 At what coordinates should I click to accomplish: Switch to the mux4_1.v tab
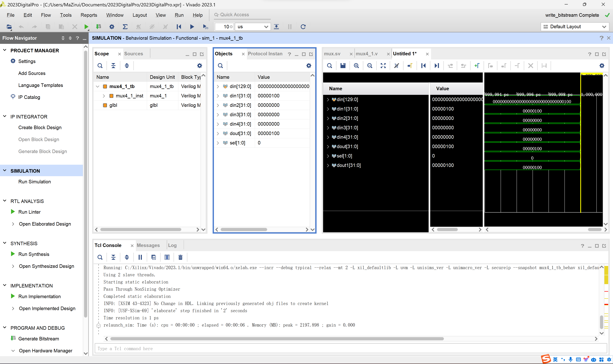366,53
